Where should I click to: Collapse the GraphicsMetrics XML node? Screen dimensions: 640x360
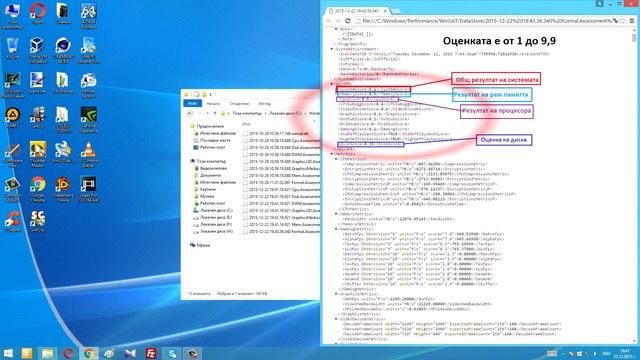point(336,294)
